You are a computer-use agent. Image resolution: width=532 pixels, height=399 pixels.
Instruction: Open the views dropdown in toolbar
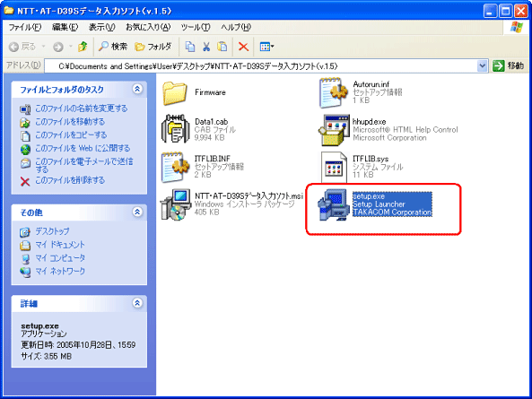tap(266, 47)
